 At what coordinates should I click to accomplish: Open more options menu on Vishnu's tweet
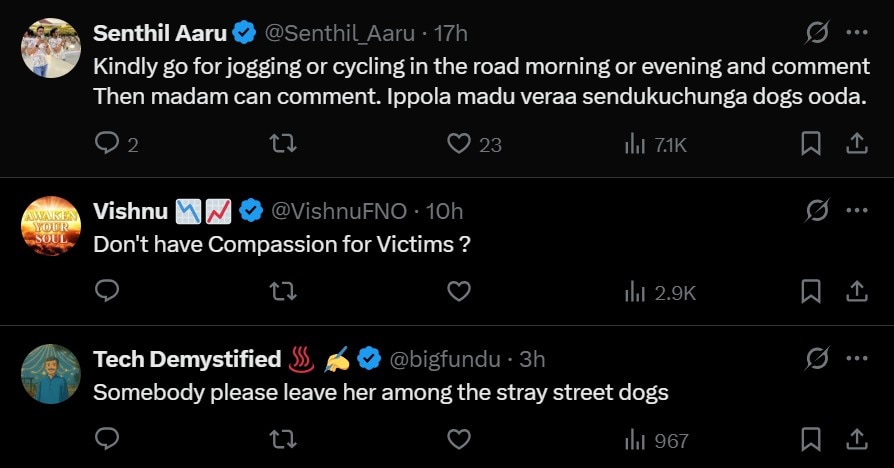[x=857, y=211]
